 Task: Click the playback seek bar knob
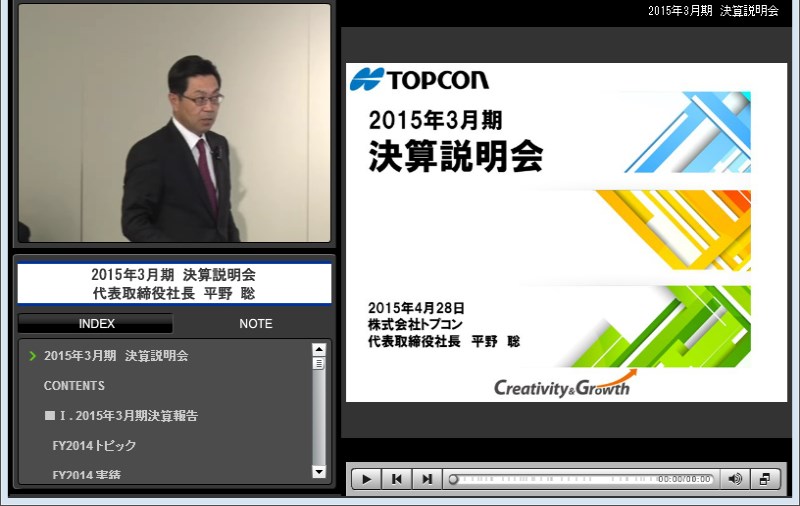(453, 479)
